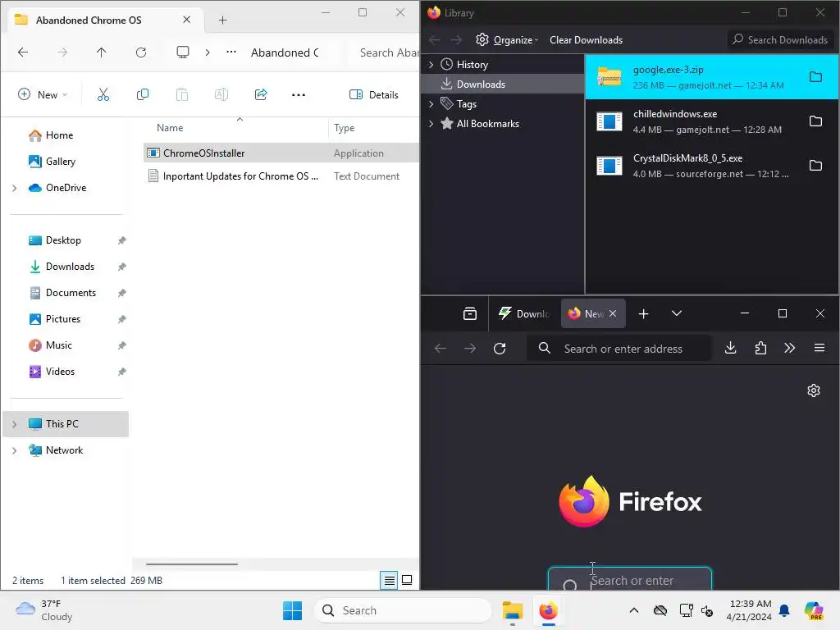Screen dimensions: 840x630
Task: Sort files by the Name column header
Action: [170, 128]
